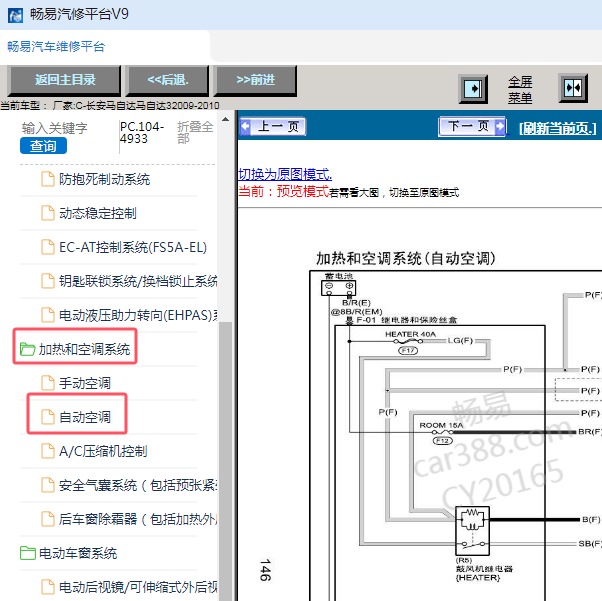This screenshot has width=602, height=601.
Task: Click green folder icon of 电动车窗系统
Action: [x=27, y=553]
